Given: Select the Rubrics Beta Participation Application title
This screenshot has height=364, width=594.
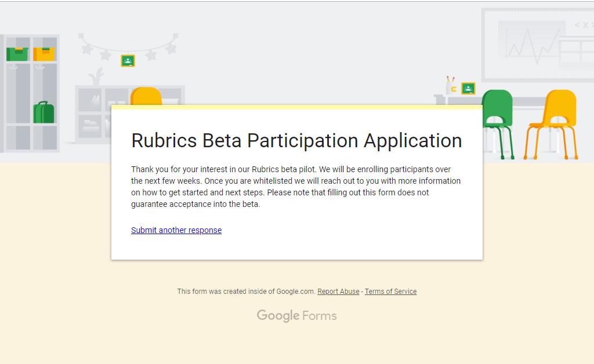Looking at the screenshot, I should click(296, 140).
